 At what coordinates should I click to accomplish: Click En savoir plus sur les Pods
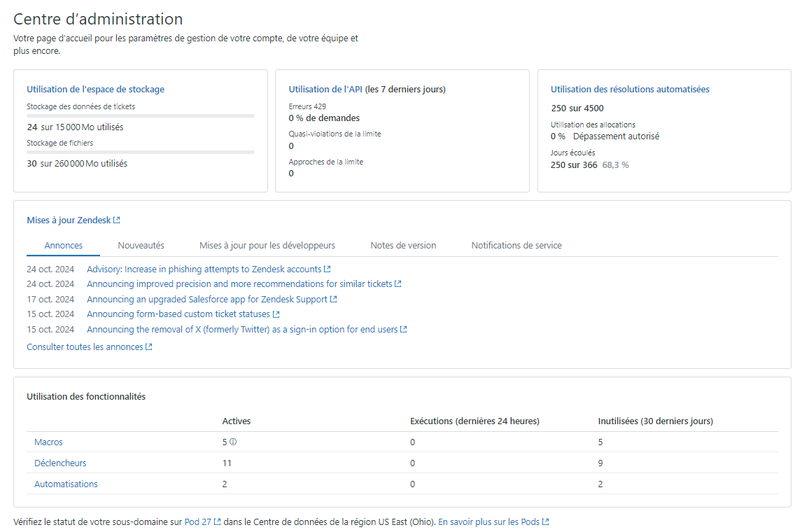pos(488,521)
